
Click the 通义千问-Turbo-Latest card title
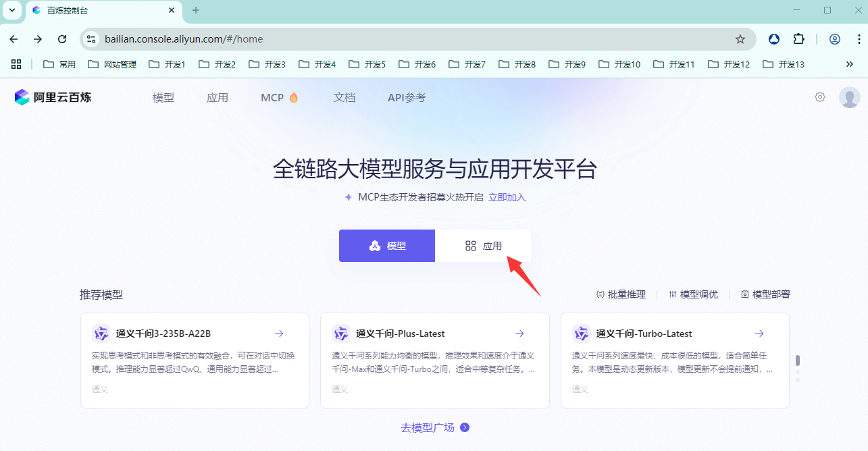pyautogui.click(x=644, y=334)
